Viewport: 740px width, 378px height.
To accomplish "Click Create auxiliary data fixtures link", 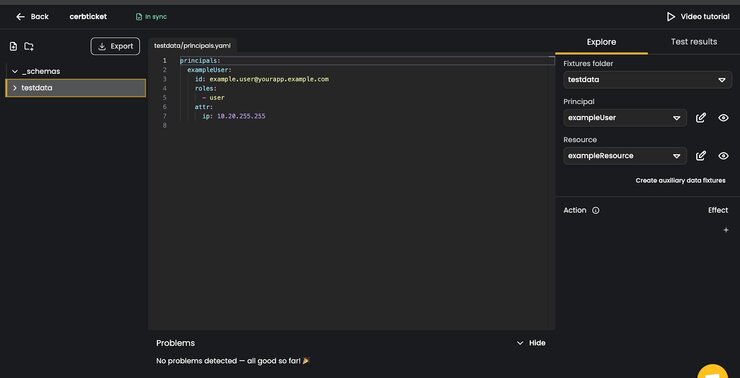I will coord(680,180).
